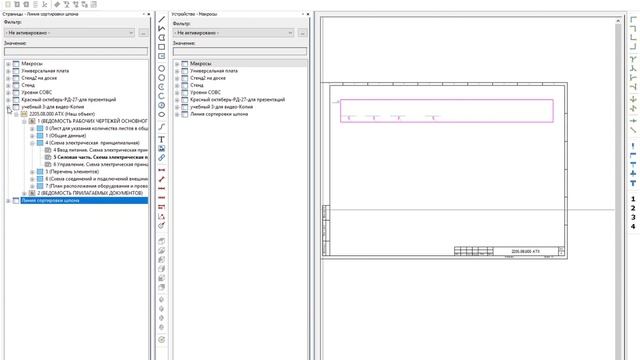
Task: Select the Rectangle drawing tool
Action: (x=162, y=47)
